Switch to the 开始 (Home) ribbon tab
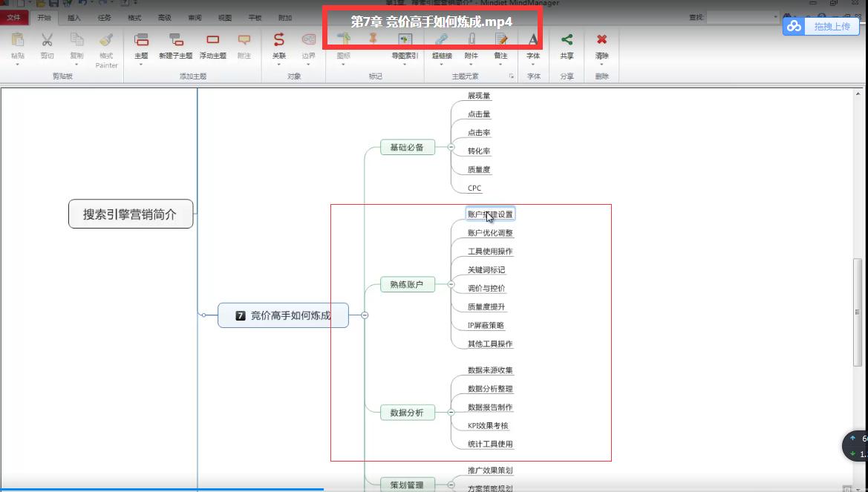 [45, 18]
